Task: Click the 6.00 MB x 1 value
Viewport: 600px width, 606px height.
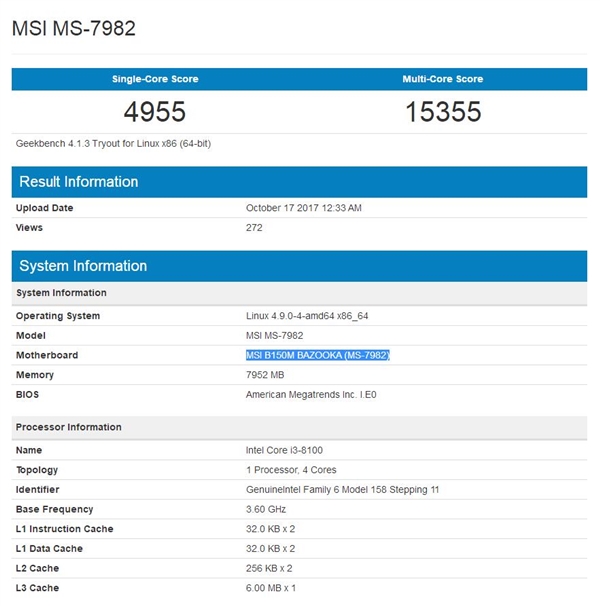Action: pyautogui.click(x=271, y=588)
